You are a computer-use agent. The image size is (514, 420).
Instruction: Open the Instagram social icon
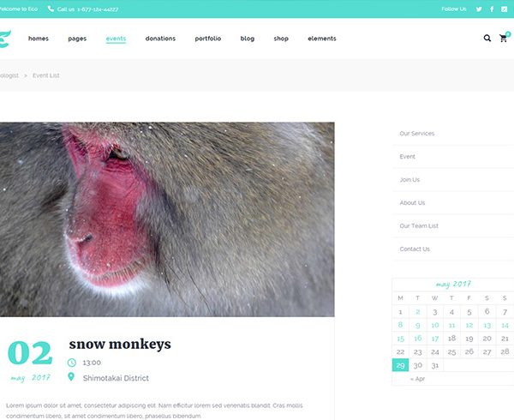505,9
